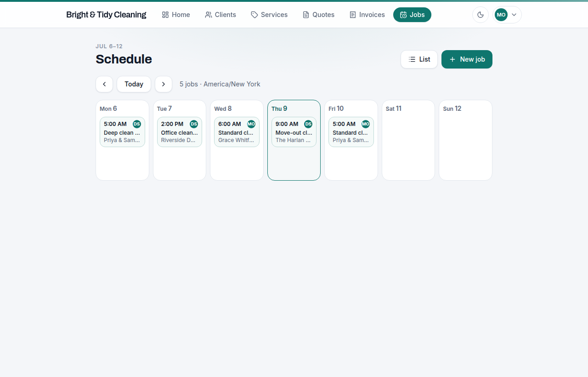Open the Home tab
The height and width of the screenshot is (377, 588).
[176, 15]
